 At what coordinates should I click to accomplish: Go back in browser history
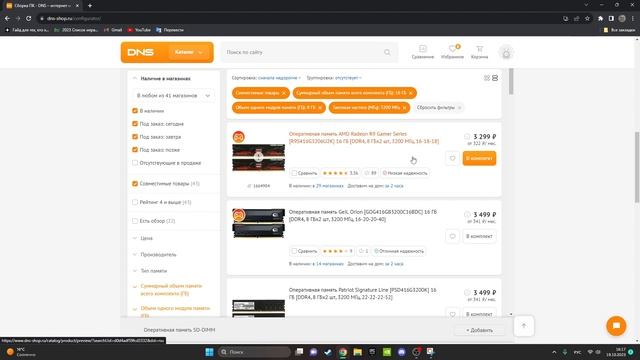[x=7, y=18]
